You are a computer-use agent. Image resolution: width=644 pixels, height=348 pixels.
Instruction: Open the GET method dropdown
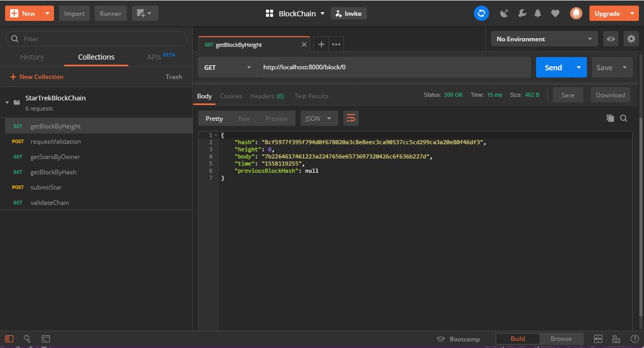click(228, 67)
